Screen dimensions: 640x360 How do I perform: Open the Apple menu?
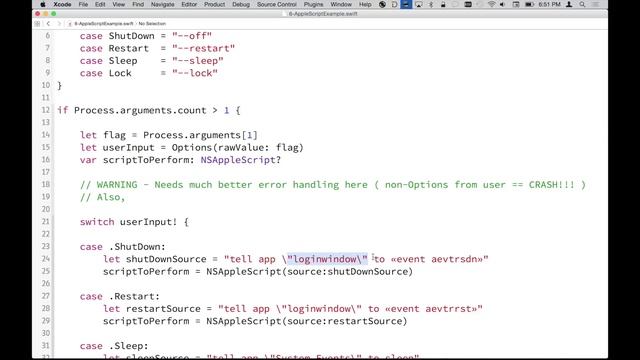pos(42,4)
